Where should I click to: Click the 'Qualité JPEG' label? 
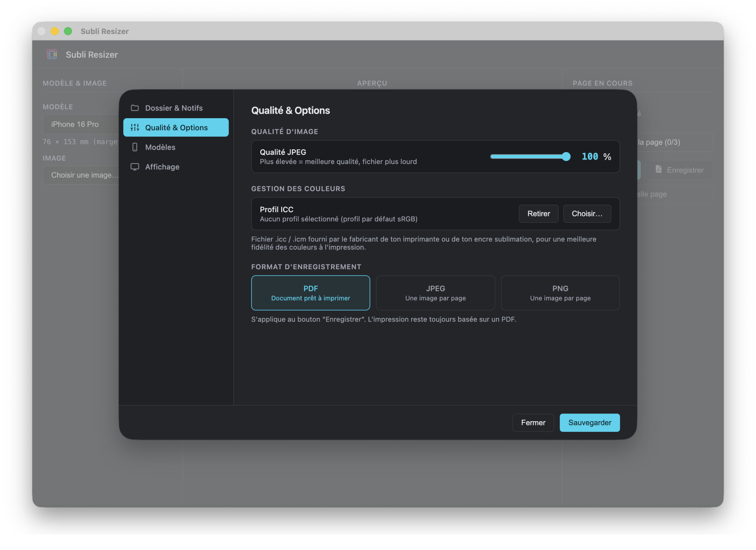point(283,152)
